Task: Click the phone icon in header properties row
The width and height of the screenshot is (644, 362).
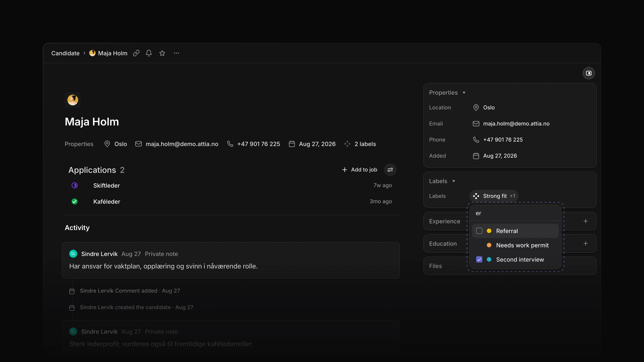Action: click(x=230, y=144)
